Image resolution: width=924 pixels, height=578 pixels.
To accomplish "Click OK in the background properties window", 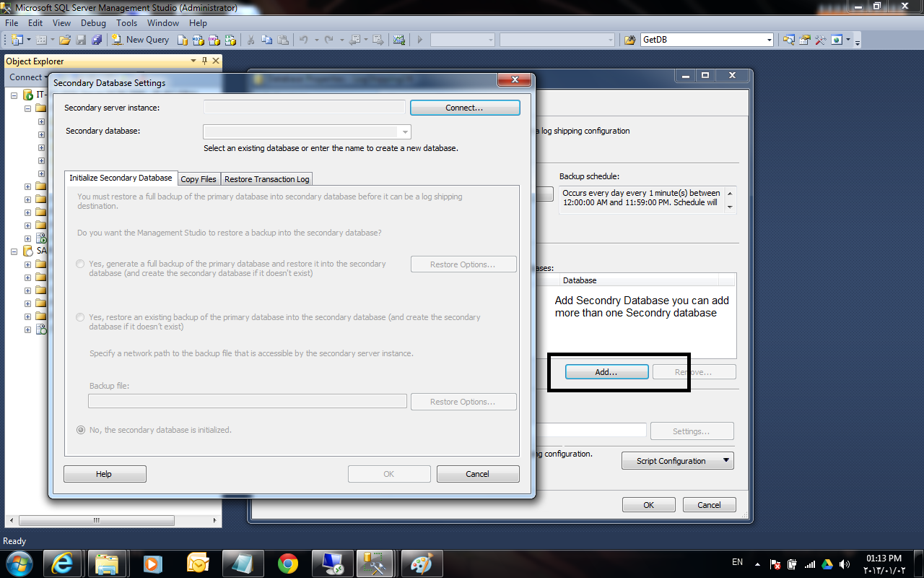I will tap(649, 505).
